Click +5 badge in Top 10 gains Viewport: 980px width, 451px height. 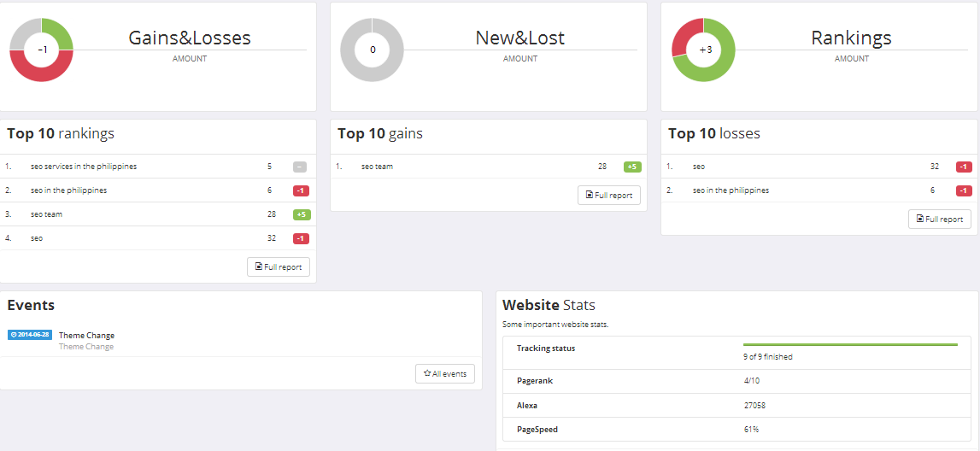(x=632, y=167)
